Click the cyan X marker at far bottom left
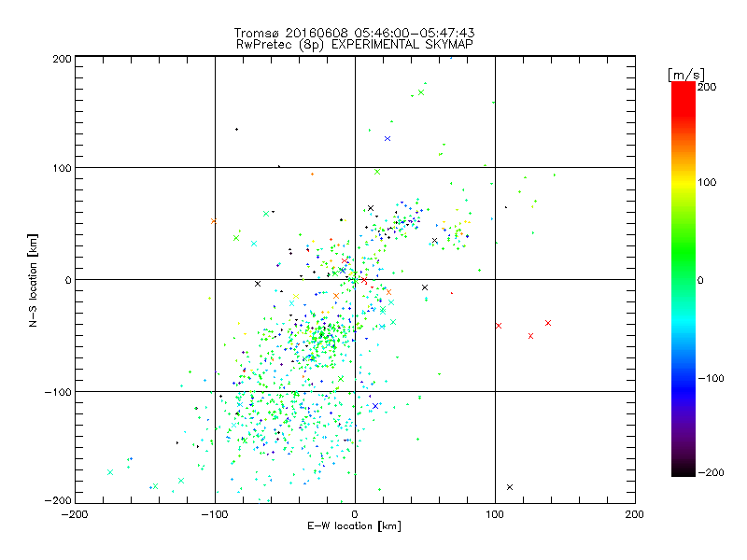 (110, 472)
